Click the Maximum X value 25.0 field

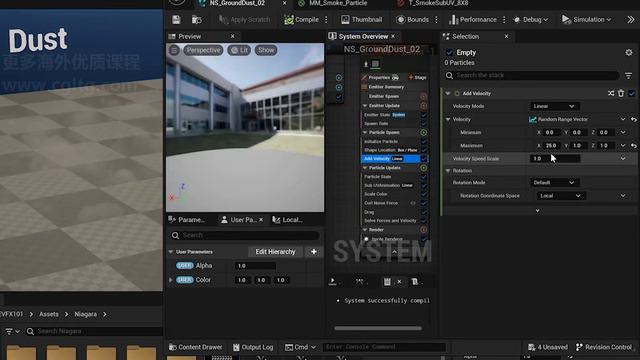tap(552, 145)
